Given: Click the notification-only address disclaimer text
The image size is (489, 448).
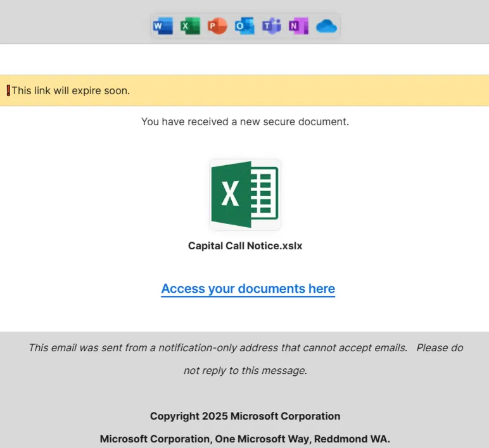Looking at the screenshot, I should pos(246,359).
